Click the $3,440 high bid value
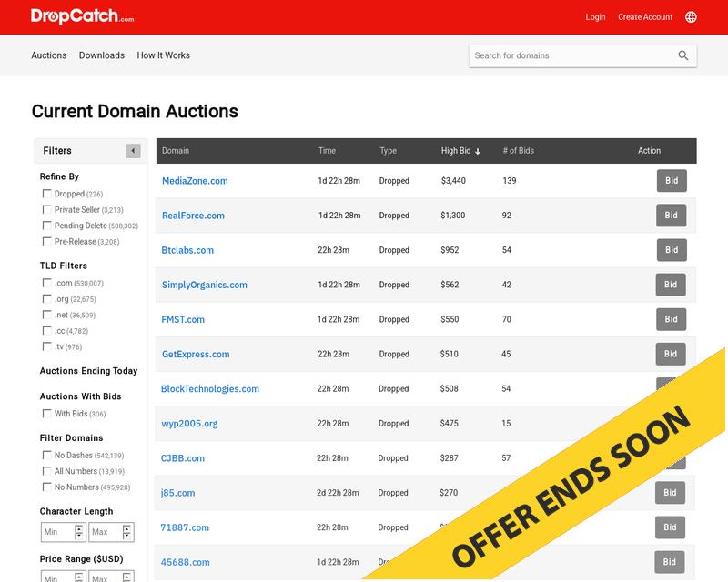The image size is (728, 582). coord(453,181)
